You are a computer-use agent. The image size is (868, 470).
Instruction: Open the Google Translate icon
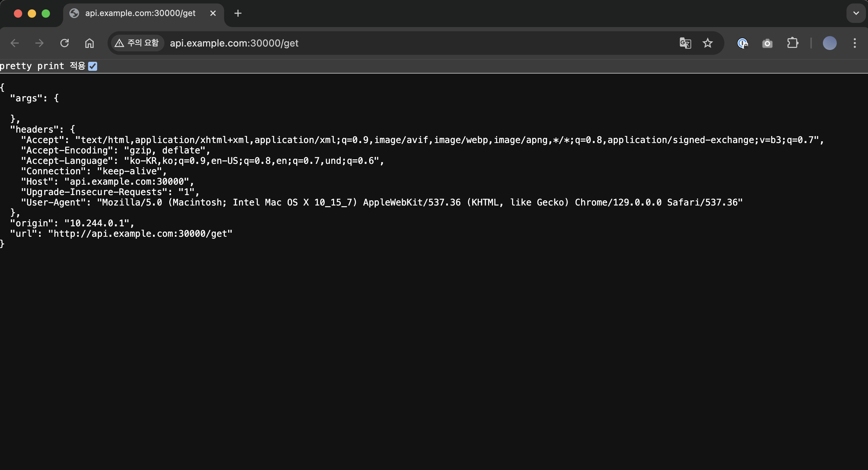685,43
